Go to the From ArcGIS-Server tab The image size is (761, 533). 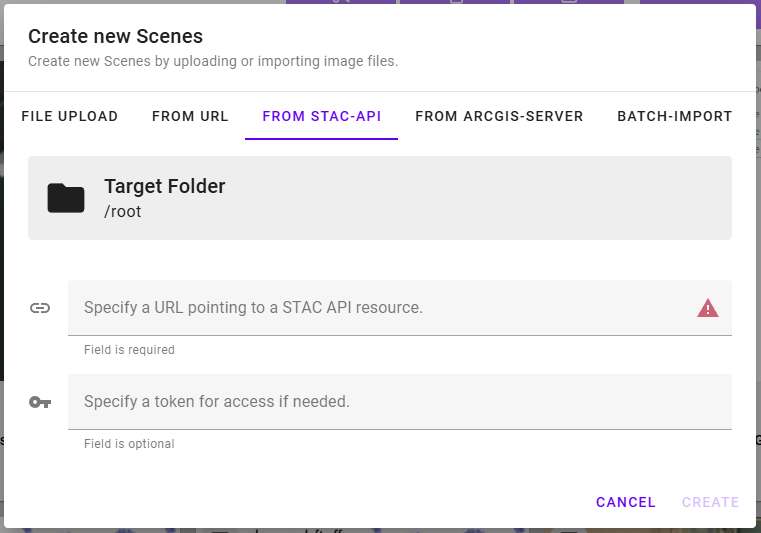(x=499, y=117)
